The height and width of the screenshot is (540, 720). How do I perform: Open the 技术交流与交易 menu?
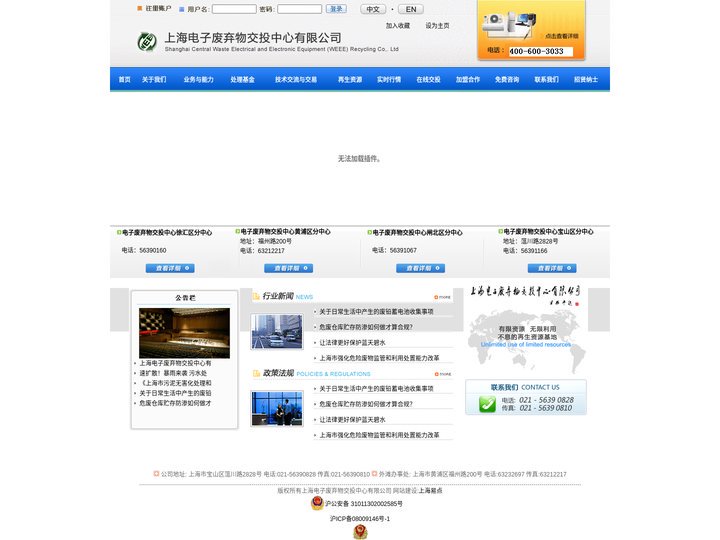pyautogui.click(x=296, y=79)
